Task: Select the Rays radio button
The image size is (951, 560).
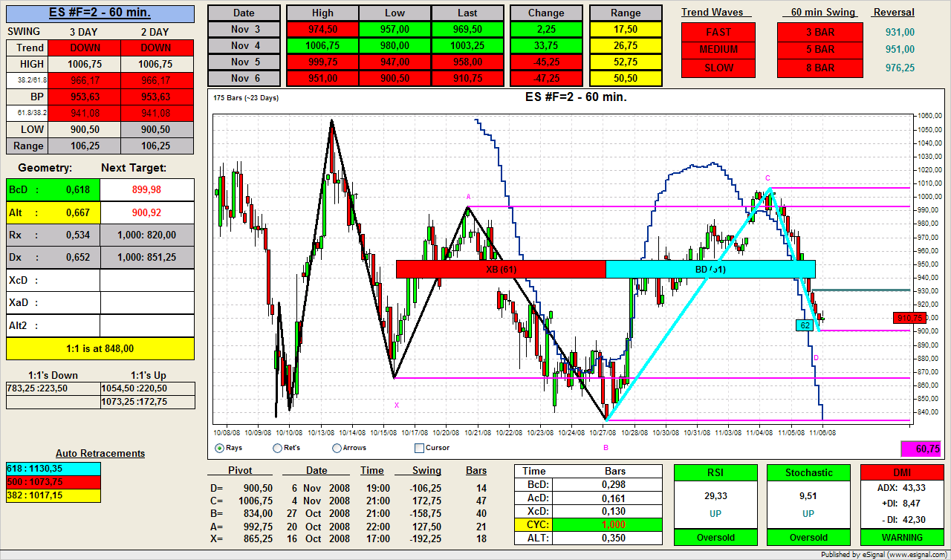Action: (x=219, y=448)
